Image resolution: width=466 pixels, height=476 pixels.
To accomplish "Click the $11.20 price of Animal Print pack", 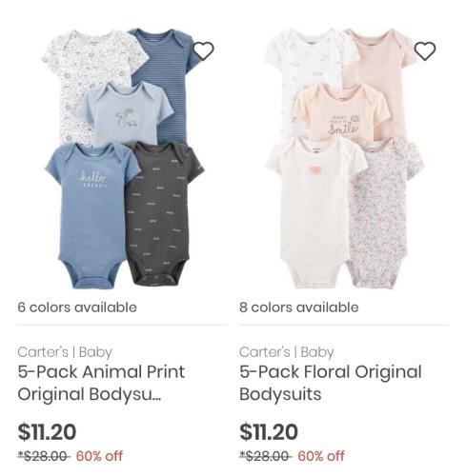I will (x=47, y=431).
